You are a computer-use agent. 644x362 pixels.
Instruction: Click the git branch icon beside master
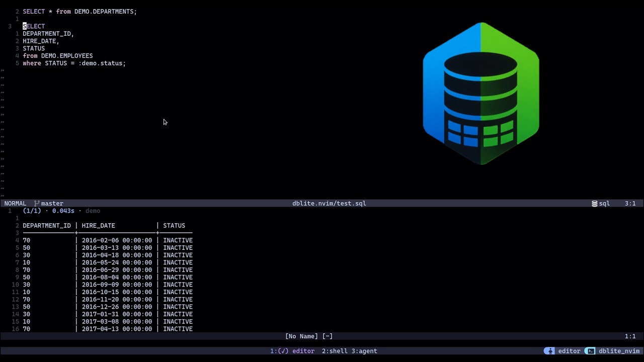point(37,204)
